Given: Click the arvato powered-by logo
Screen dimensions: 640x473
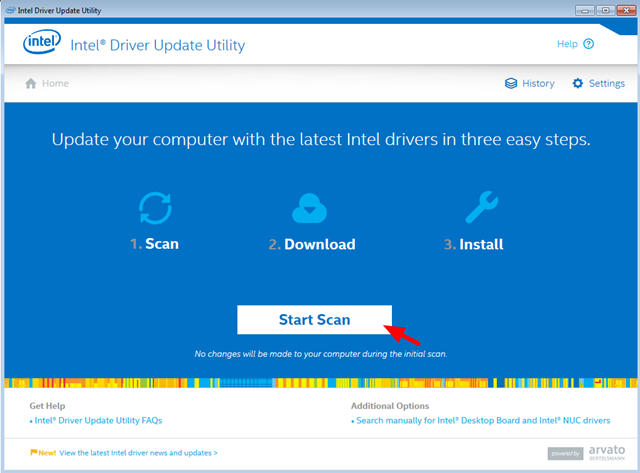Looking at the screenshot, I should pos(591,453).
